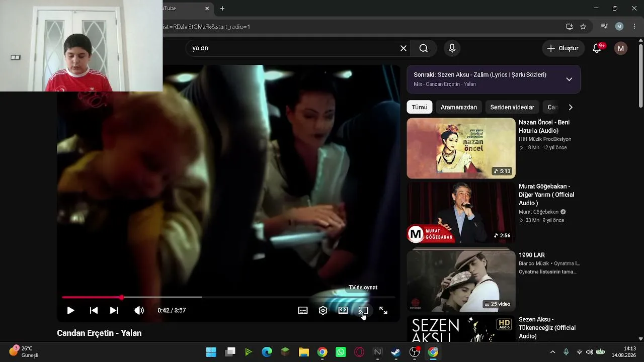Start voice search with microphone
Image resolution: width=644 pixels, height=362 pixels.
coord(452,48)
